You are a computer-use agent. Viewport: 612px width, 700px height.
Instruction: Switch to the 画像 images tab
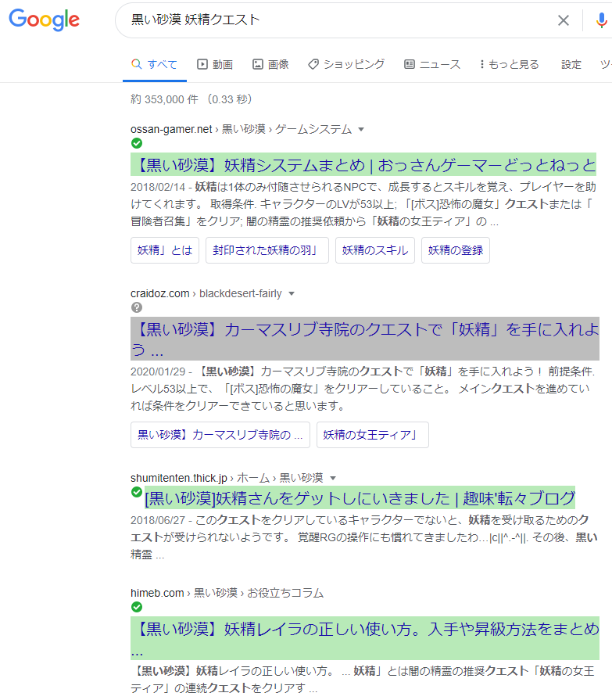tap(270, 64)
